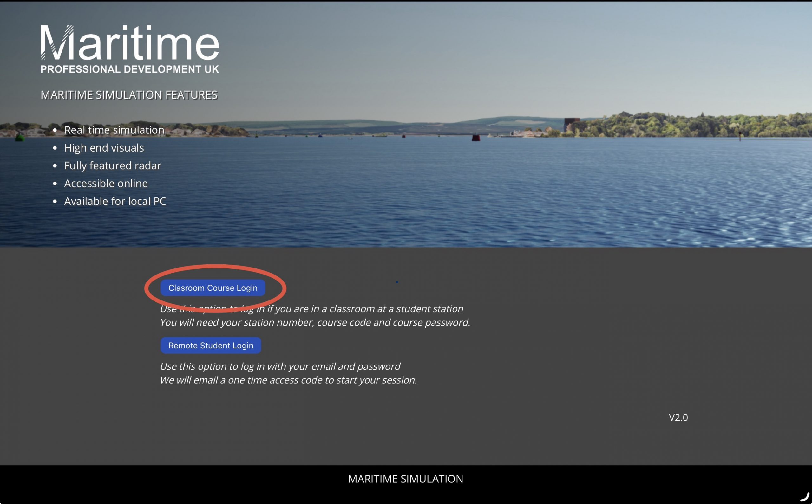Click the email and password instruction line
The image size is (812, 504).
pos(280,366)
